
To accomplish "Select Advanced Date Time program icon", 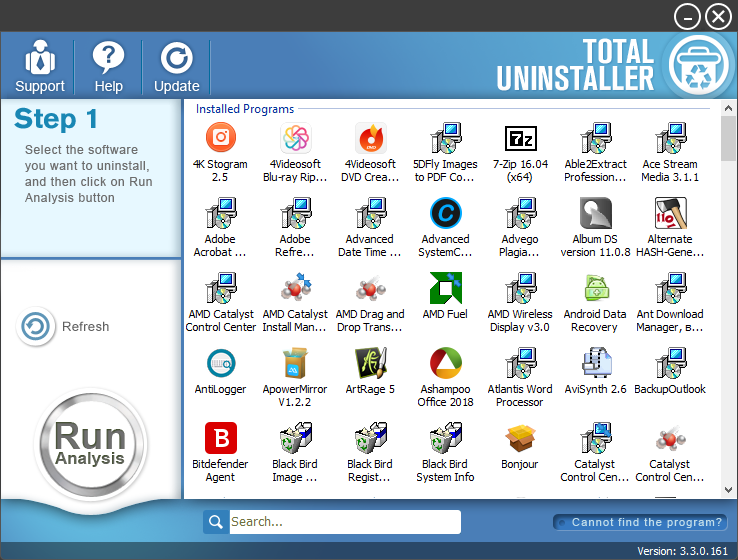I will [370, 213].
